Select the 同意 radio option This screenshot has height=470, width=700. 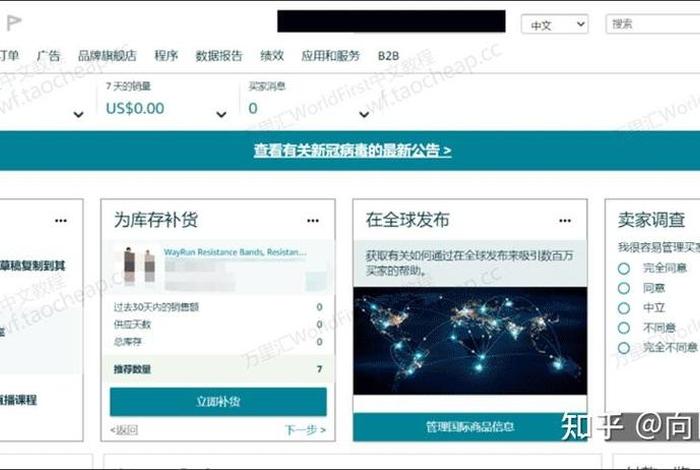click(x=624, y=288)
